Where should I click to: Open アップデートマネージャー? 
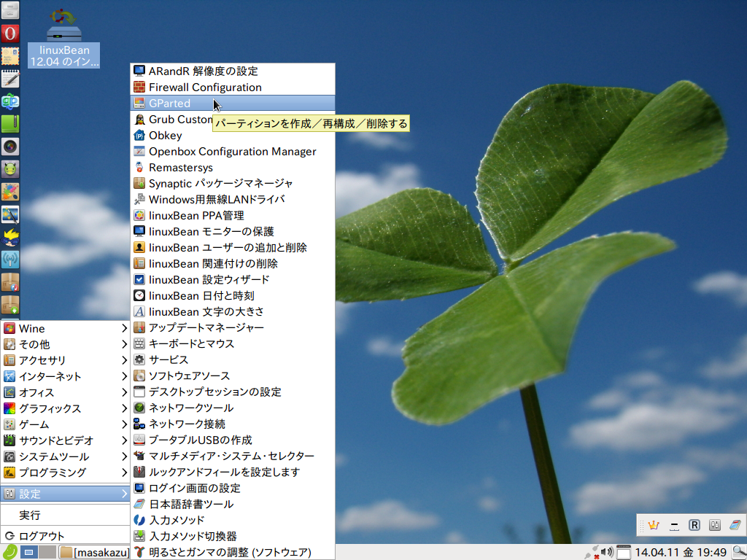[x=233, y=327]
